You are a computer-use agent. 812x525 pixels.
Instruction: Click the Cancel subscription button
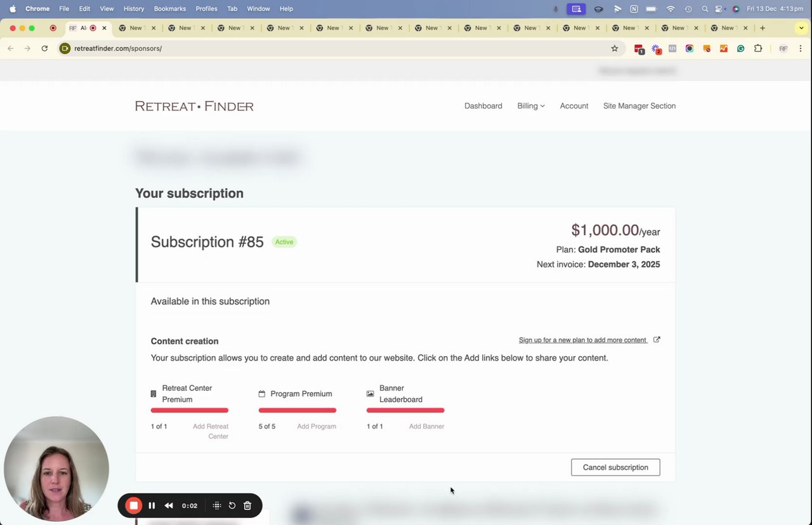(615, 467)
